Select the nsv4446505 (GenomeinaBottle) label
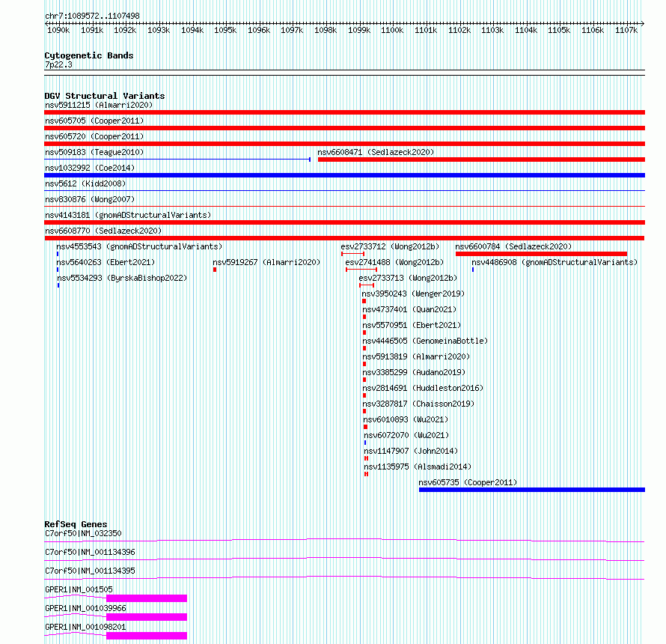The height and width of the screenshot is (644, 666). (x=425, y=341)
